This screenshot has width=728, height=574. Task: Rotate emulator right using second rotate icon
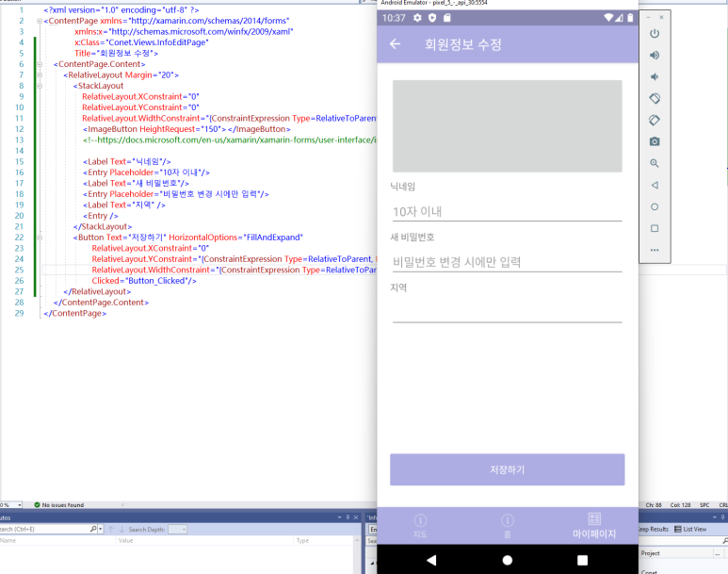(655, 120)
